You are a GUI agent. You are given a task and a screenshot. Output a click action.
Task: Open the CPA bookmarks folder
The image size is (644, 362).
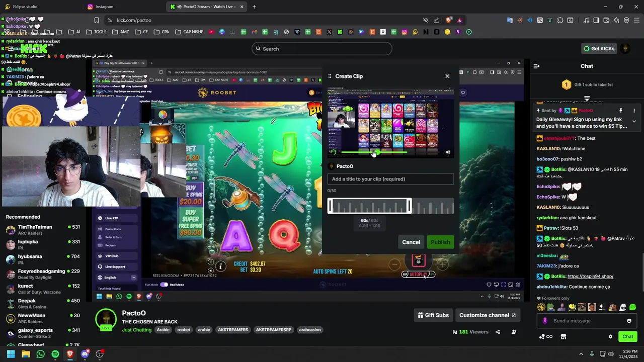click(x=161, y=32)
